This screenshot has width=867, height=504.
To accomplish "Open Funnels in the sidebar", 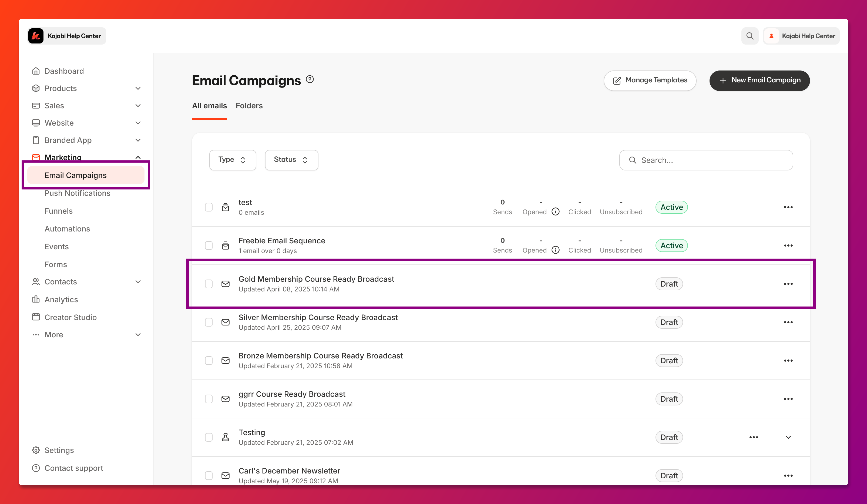I will point(59,211).
